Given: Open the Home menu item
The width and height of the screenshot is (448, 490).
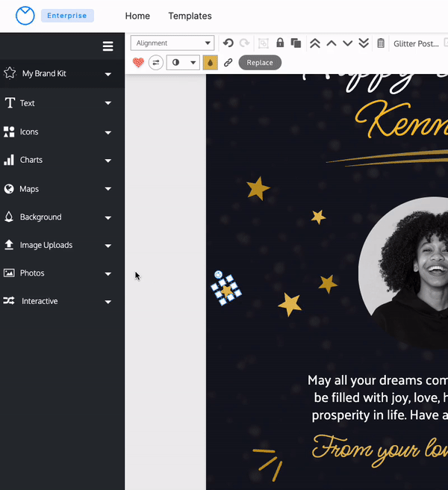Looking at the screenshot, I should pyautogui.click(x=137, y=16).
